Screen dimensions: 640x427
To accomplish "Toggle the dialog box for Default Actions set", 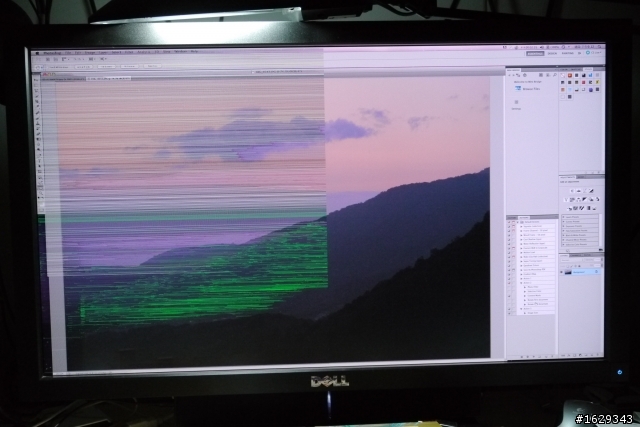I will 513,222.
